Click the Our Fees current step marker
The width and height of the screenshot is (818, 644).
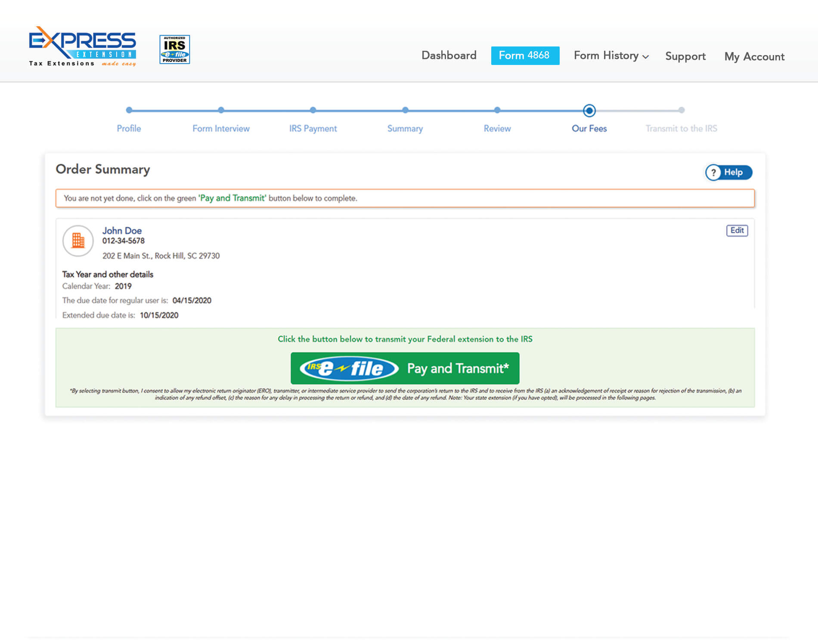click(x=589, y=111)
